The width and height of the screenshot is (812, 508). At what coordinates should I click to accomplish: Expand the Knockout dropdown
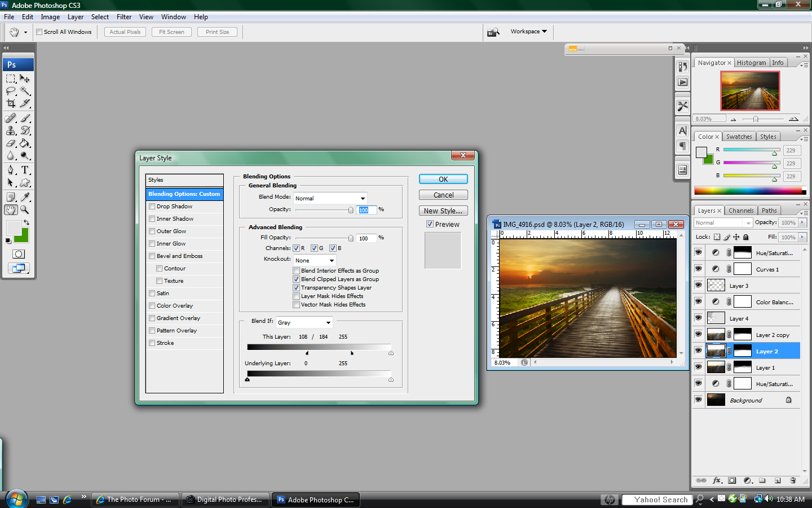(315, 260)
